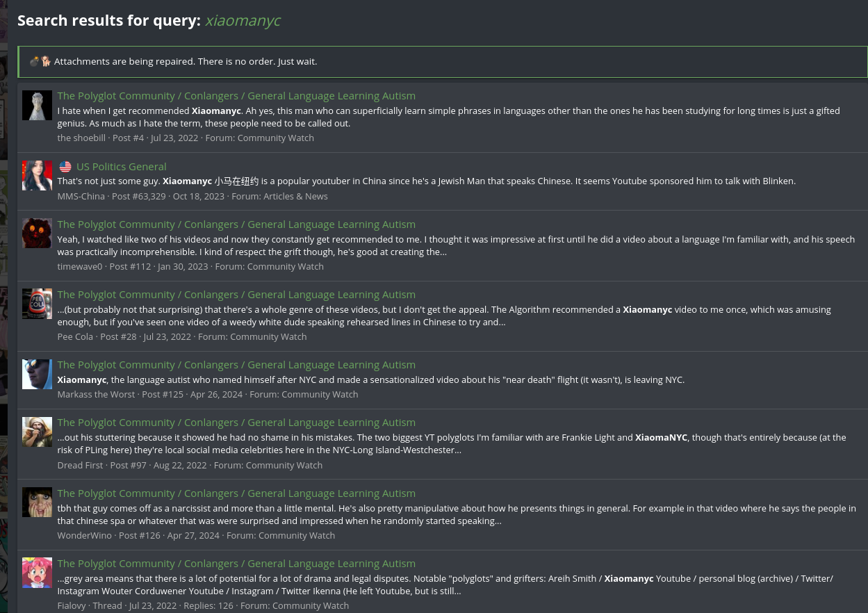Click the attachments repair notice banner
Screen dimensions: 868x613
coord(443,62)
